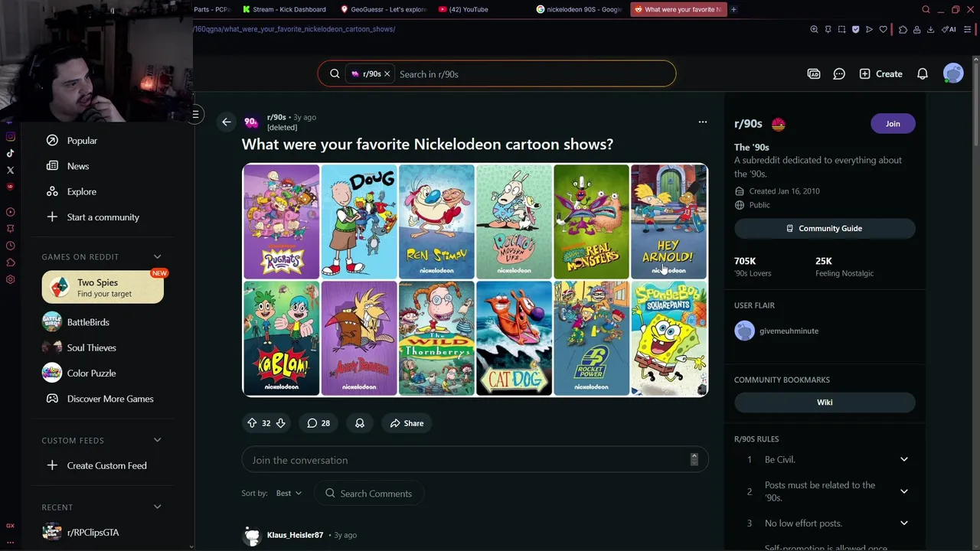Open Reddit notifications bell
The height and width of the screenshot is (551, 980).
point(923,73)
